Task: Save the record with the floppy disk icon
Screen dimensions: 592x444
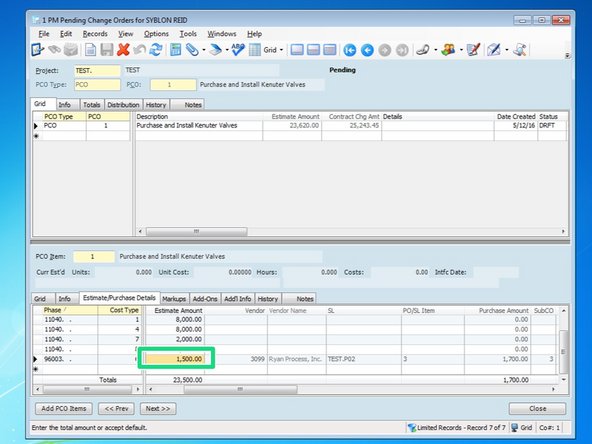Action: tap(107, 49)
